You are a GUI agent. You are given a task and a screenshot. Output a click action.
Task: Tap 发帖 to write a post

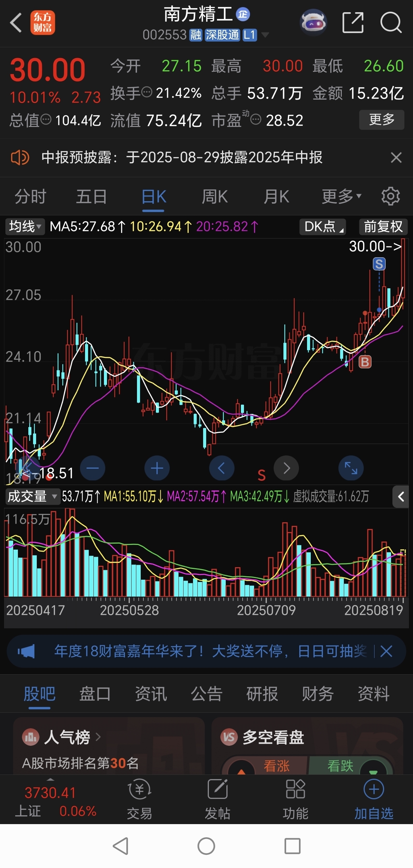point(217,799)
